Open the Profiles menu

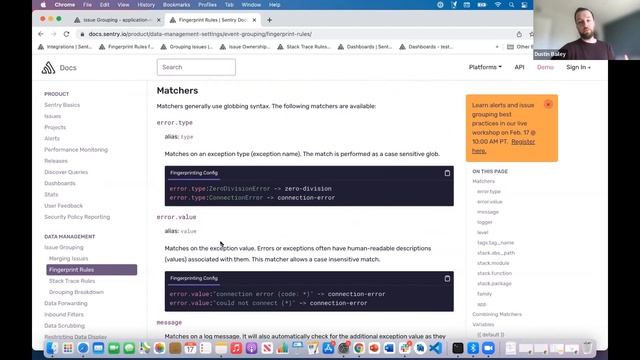[207, 5]
